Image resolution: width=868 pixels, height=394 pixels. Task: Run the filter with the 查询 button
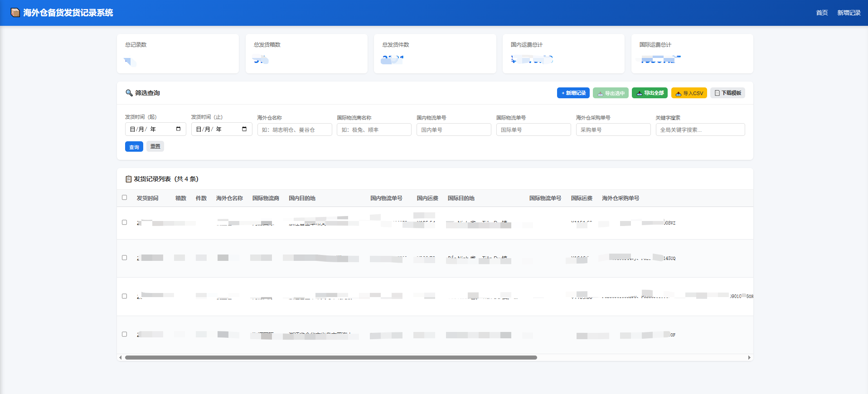(134, 147)
